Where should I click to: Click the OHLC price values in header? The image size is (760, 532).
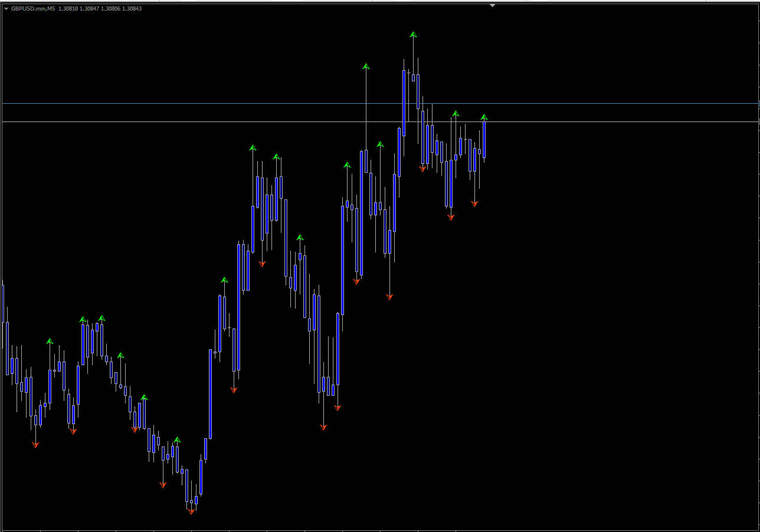[x=100, y=9]
